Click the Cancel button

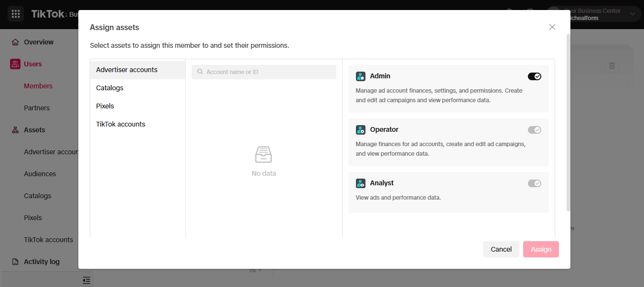point(501,249)
